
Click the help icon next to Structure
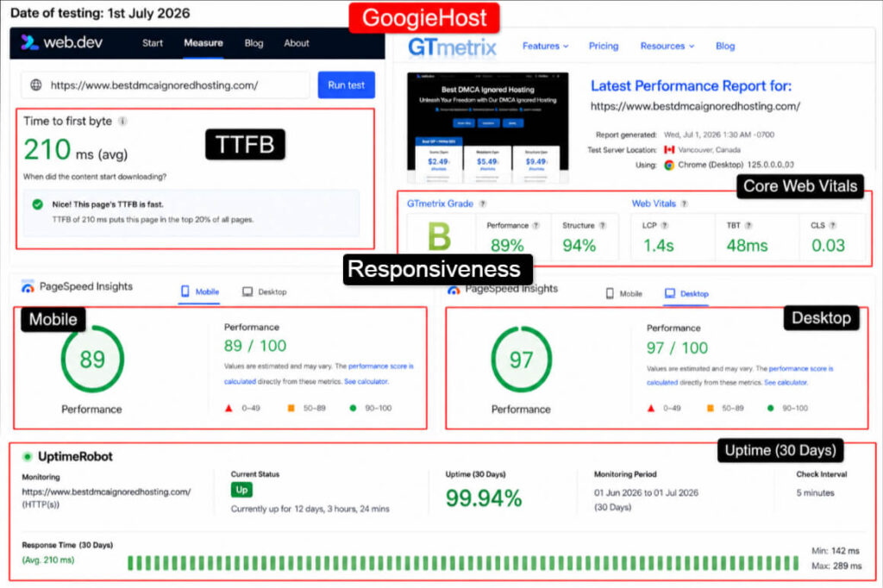point(603,225)
